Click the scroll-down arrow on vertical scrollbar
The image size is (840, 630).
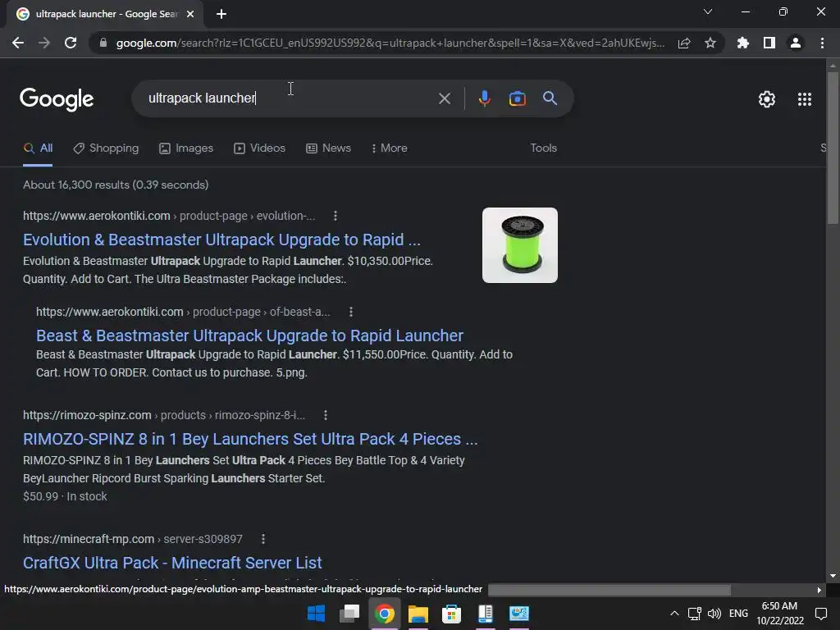coord(833,576)
